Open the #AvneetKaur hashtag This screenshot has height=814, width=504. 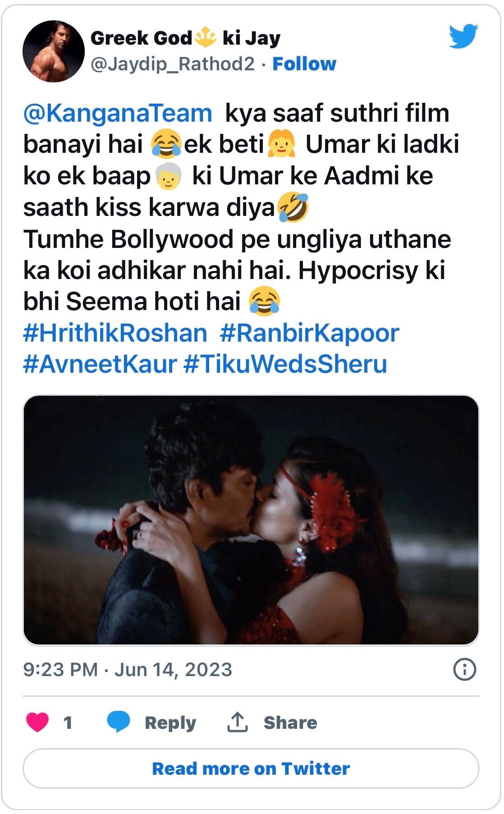point(100,364)
